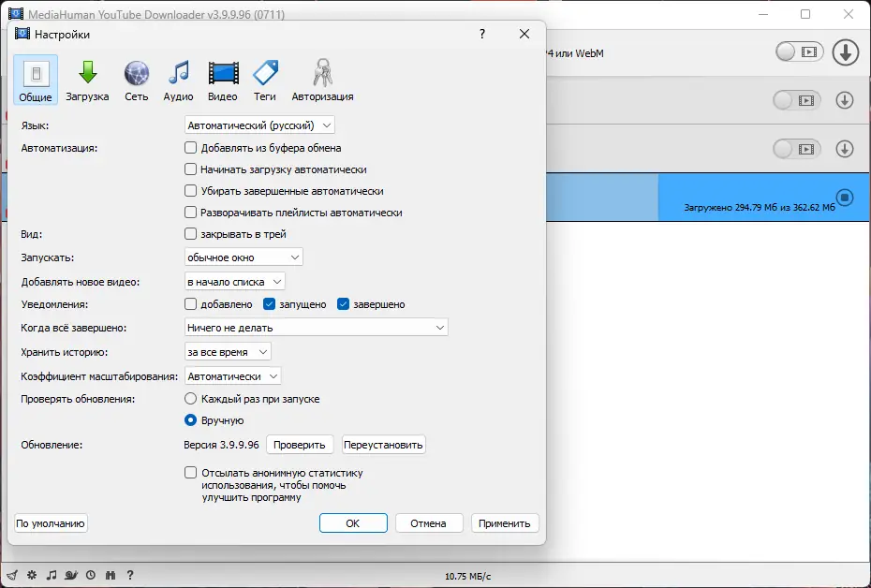Reset settings with По умолчанию button
The width and height of the screenshot is (871, 588).
[x=51, y=523]
